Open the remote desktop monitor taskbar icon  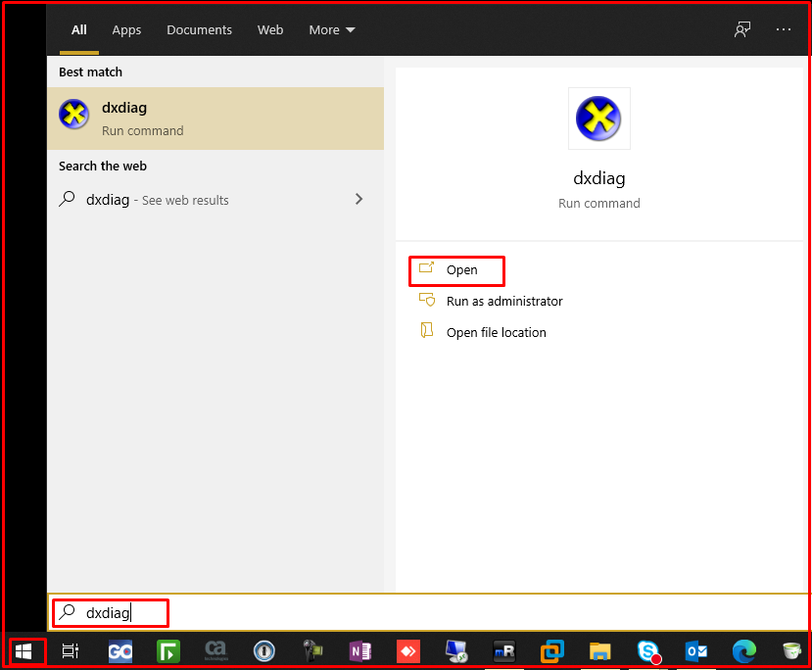point(456,651)
